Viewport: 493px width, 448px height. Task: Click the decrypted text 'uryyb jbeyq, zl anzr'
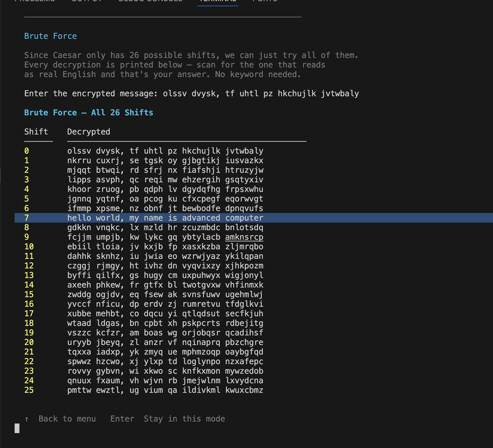click(115, 342)
